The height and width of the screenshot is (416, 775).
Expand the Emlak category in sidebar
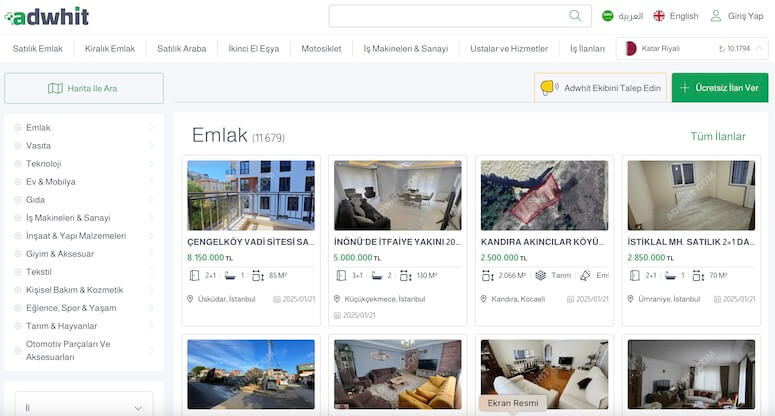click(x=151, y=128)
